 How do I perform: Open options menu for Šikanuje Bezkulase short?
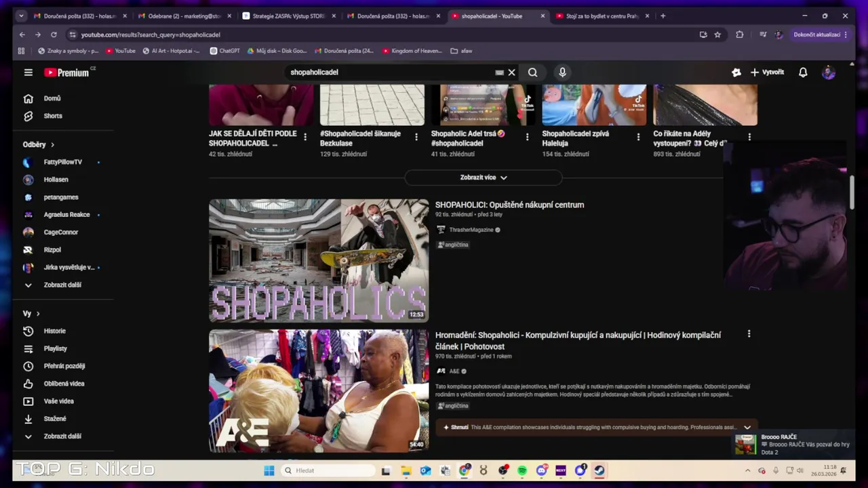point(416,138)
